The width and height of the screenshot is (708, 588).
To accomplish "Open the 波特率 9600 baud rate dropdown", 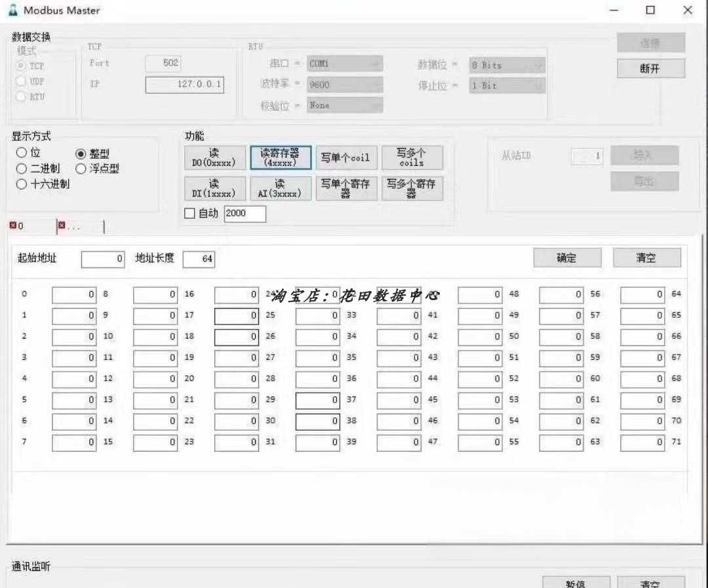I will click(x=345, y=85).
